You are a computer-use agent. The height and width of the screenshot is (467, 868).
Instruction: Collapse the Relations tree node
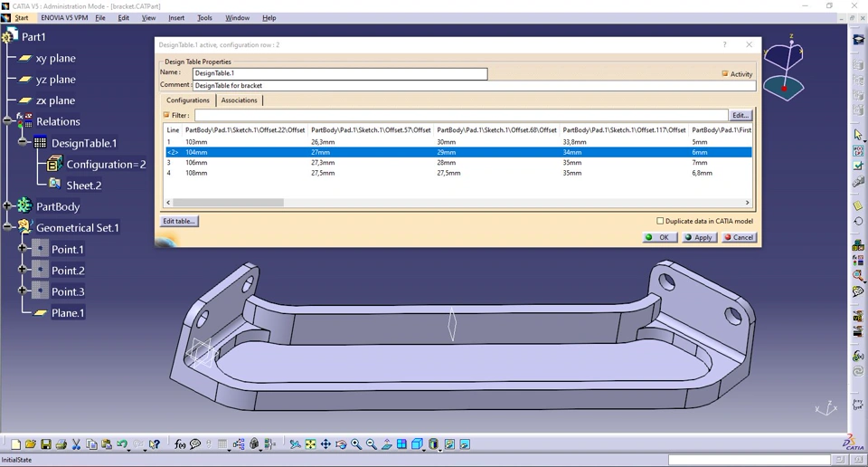pyautogui.click(x=7, y=121)
